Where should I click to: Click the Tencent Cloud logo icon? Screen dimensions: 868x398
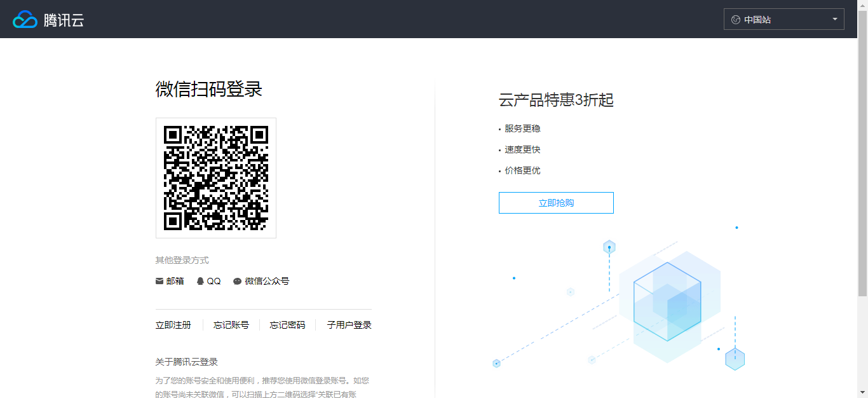click(x=25, y=19)
